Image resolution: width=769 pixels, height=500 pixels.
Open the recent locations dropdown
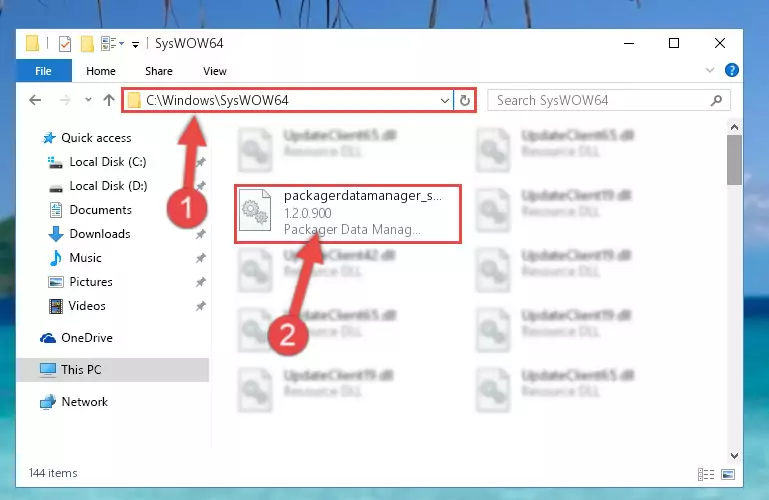[x=88, y=100]
